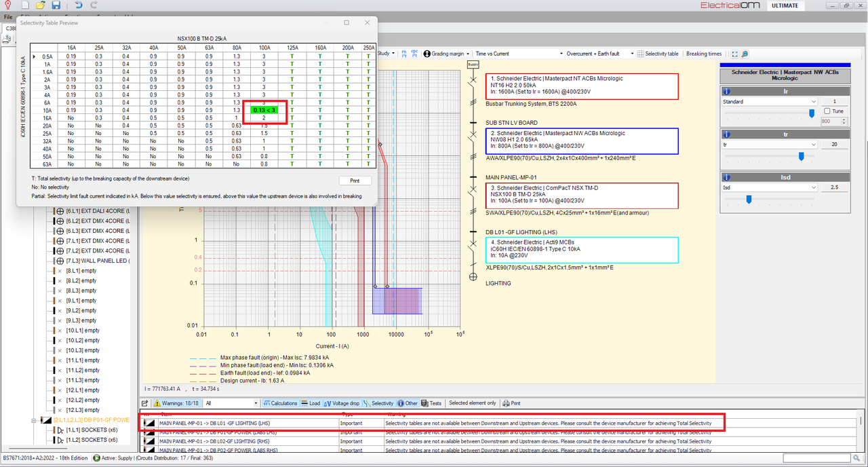Select breaker 4 Acti9 MCBs box
This screenshot has width=868, height=467.
[x=582, y=250]
